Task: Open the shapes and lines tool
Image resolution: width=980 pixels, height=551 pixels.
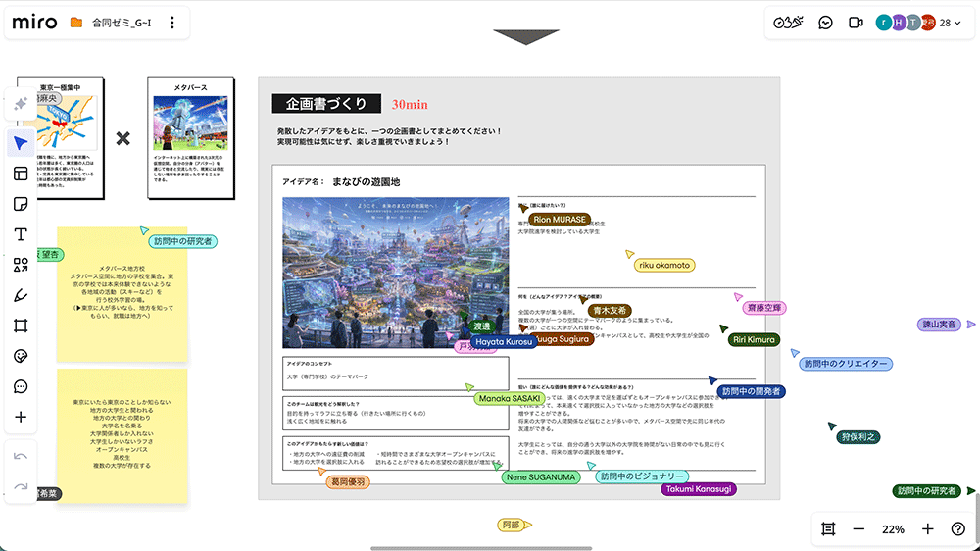Action: [21, 265]
